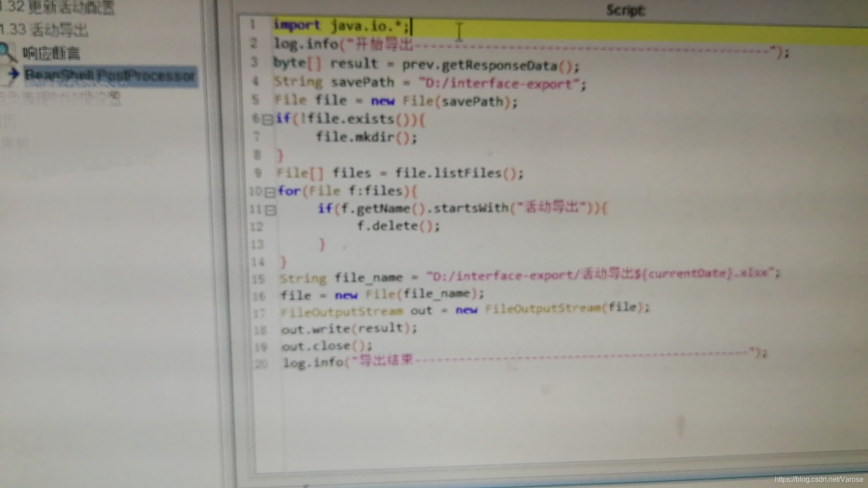
Task: Collapse the if(!file.exists()) block fold marker
Action: (268, 120)
